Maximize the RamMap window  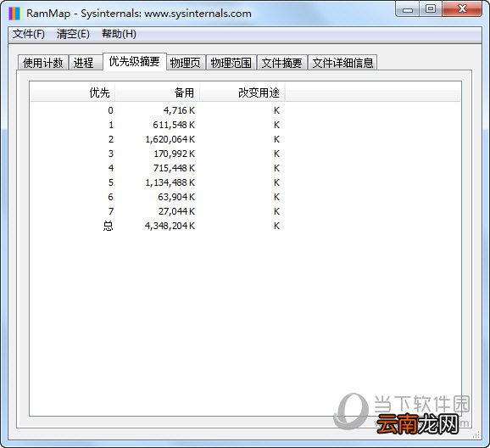(431, 9)
